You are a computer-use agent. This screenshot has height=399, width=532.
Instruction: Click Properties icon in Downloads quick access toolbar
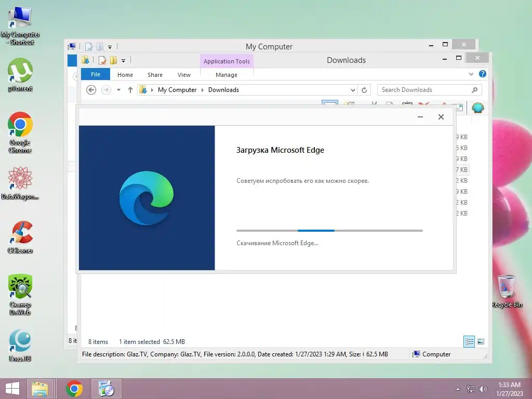[x=102, y=60]
